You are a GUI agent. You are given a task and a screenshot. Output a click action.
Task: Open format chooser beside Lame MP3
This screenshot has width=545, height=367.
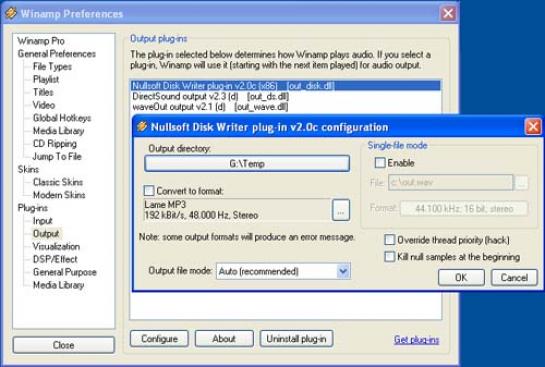(341, 210)
